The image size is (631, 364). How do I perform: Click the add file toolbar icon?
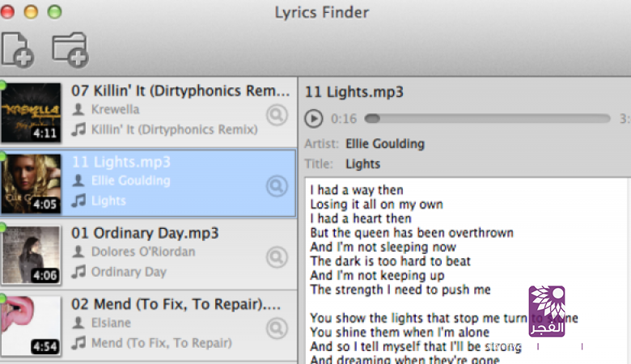tap(17, 49)
